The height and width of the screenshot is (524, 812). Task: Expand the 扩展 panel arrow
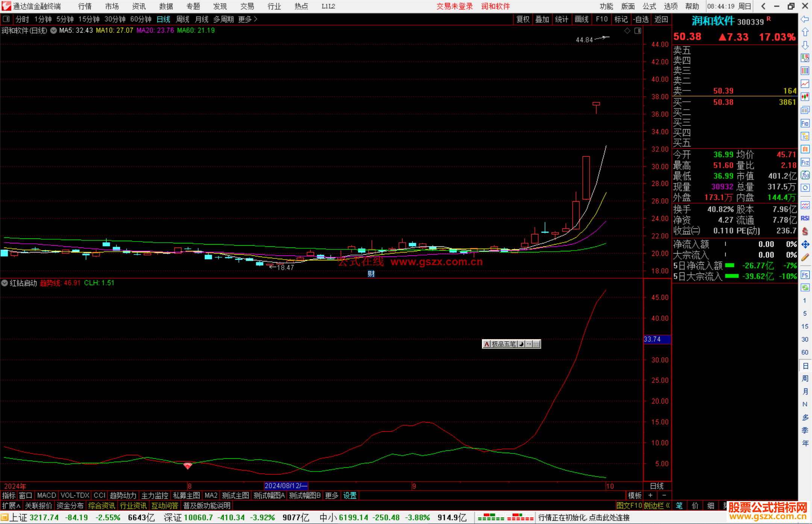(11, 506)
